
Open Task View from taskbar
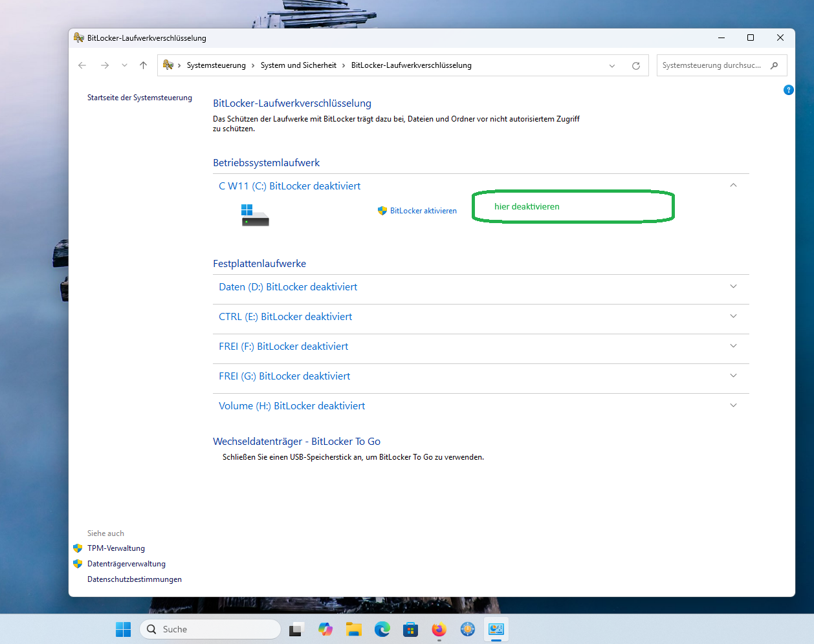pyautogui.click(x=297, y=629)
